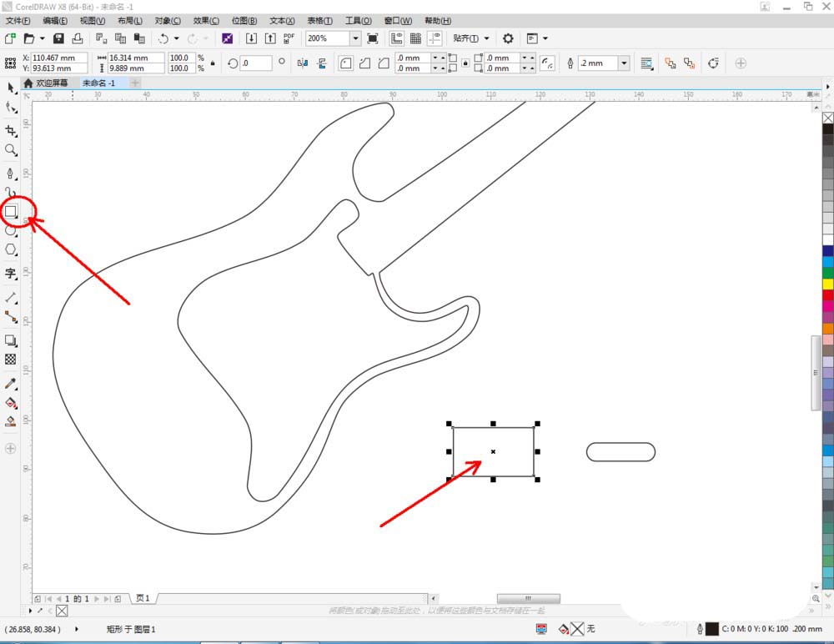This screenshot has height=644, width=834.
Task: Open the 编辑(E) menu
Action: (55, 21)
